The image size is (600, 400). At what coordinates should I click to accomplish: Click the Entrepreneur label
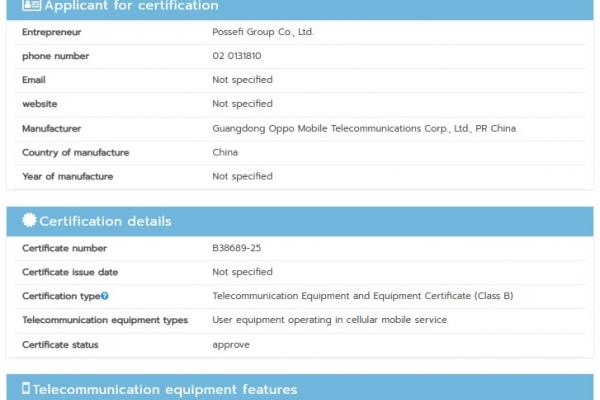(x=52, y=32)
